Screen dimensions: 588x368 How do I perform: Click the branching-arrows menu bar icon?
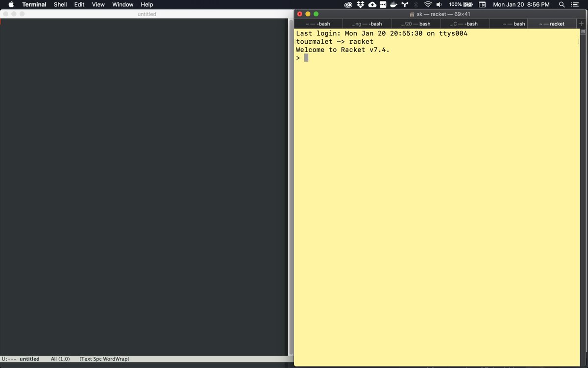(x=405, y=4)
